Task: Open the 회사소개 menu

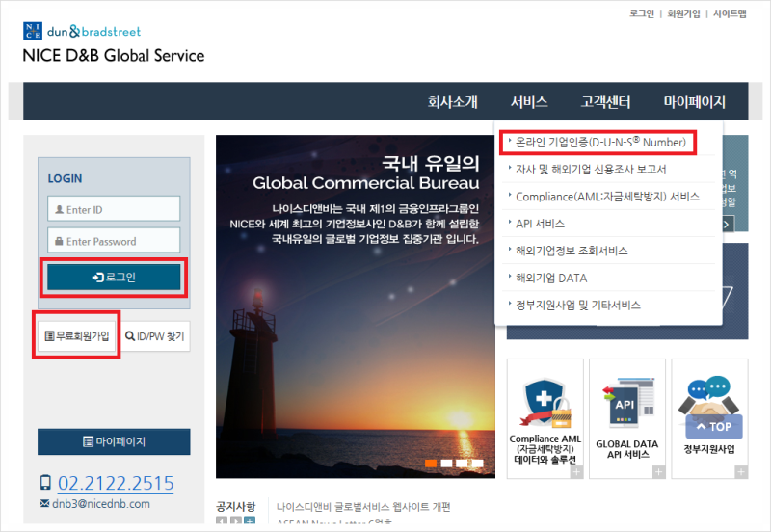Action: pos(452,102)
